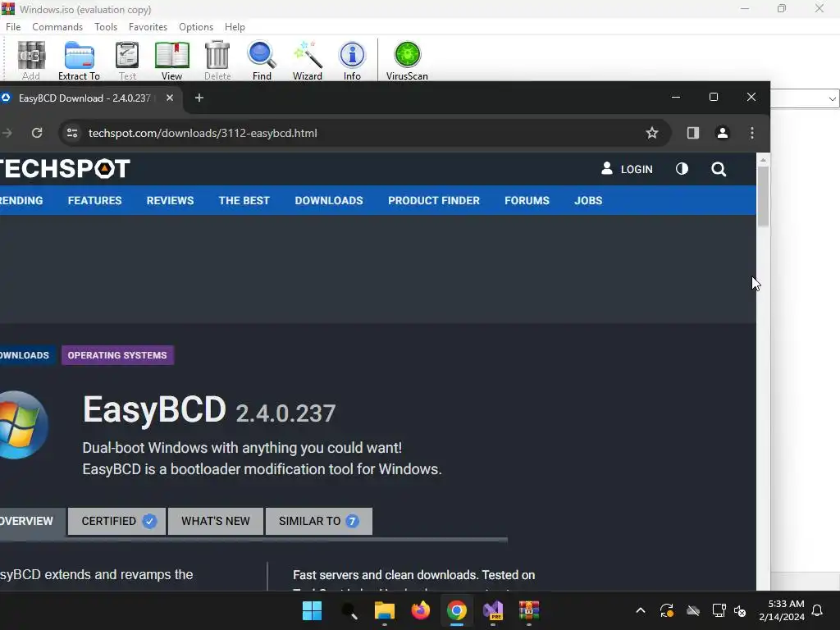Go to TechSpot REVIEWS section
840x630 pixels.
[x=170, y=200]
